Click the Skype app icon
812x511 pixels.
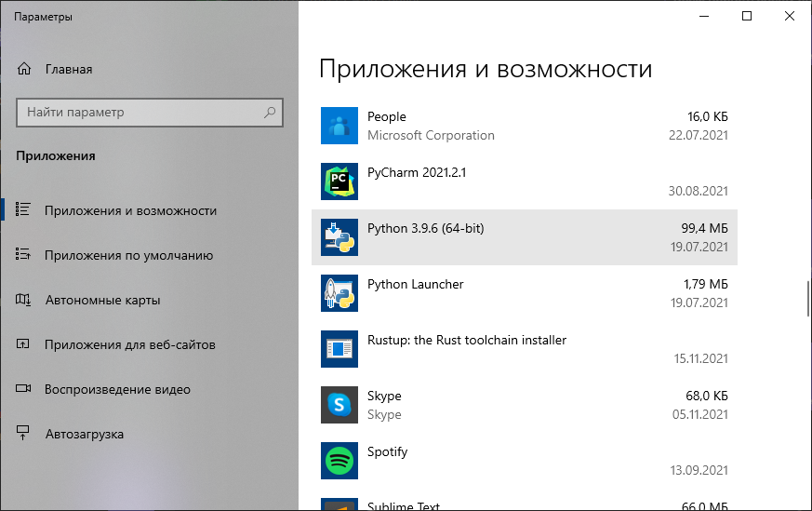pyautogui.click(x=339, y=405)
